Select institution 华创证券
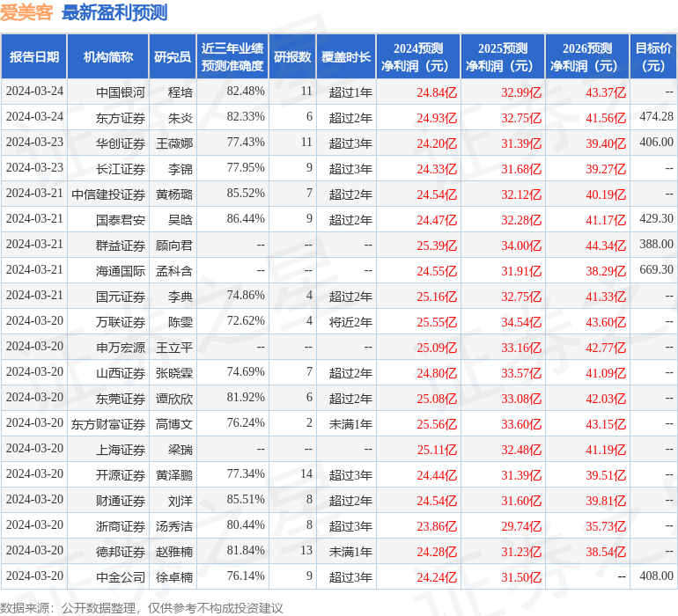This screenshot has height=616, width=678. pos(121,143)
